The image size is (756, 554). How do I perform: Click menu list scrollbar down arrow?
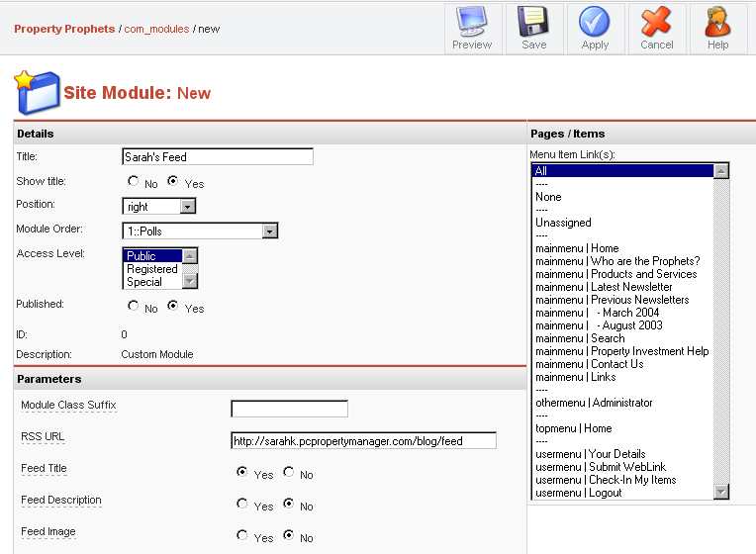[x=721, y=492]
